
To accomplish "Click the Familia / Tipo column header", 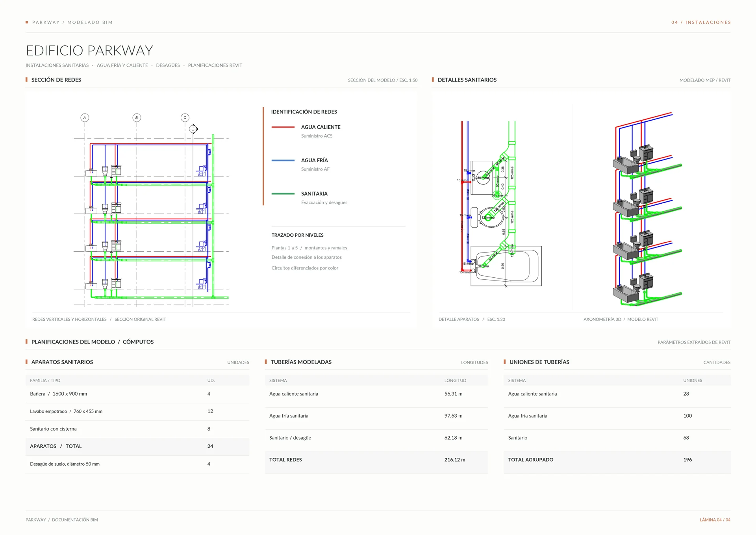I will (x=45, y=381).
